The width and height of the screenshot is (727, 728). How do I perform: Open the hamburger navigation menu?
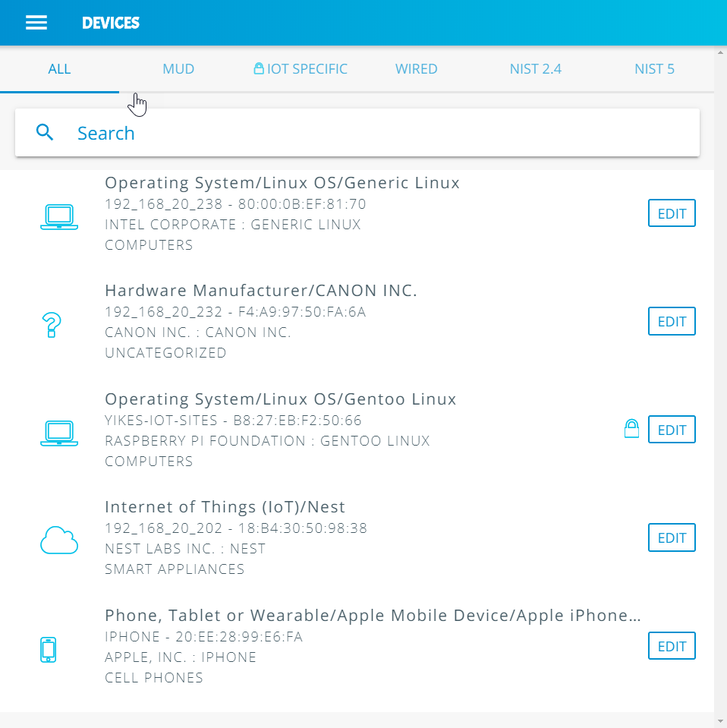pos(36,23)
